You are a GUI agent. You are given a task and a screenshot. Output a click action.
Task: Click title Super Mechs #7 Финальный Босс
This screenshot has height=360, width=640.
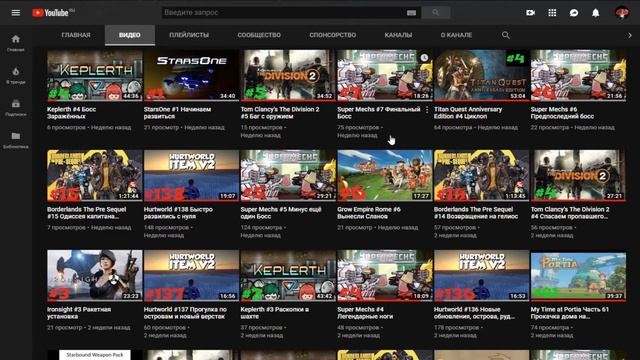pos(379,113)
